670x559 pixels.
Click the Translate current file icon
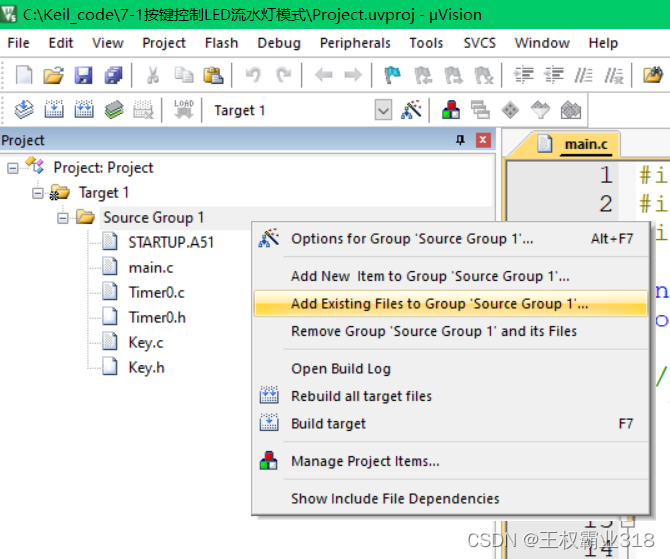pos(24,110)
